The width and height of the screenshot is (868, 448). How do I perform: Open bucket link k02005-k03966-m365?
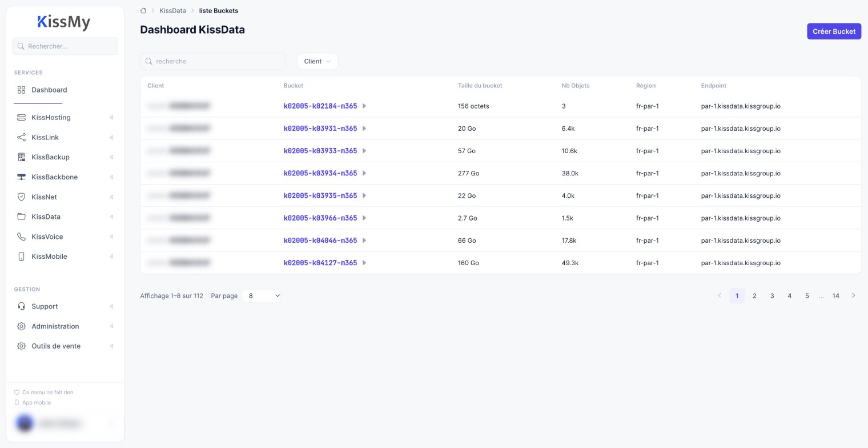320,218
